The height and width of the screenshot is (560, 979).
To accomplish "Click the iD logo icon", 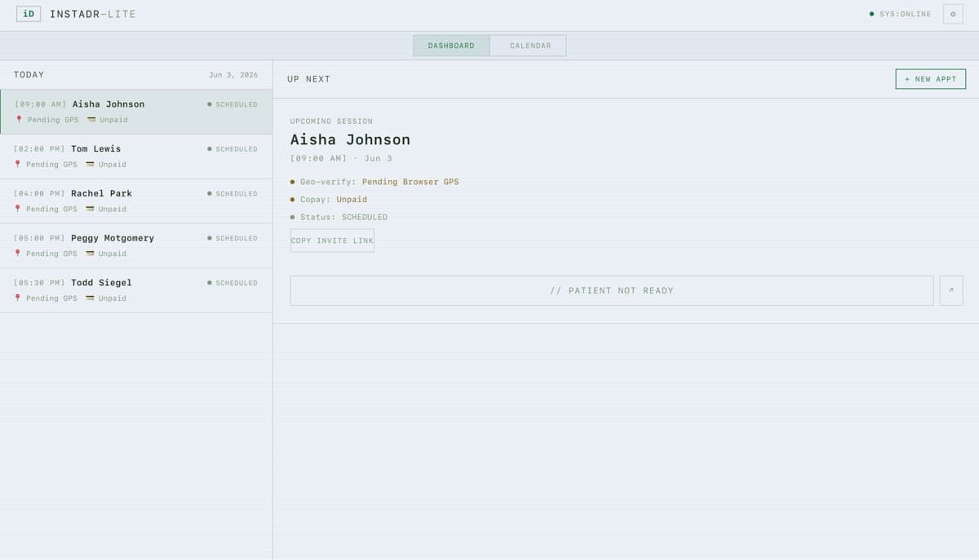I will click(29, 14).
